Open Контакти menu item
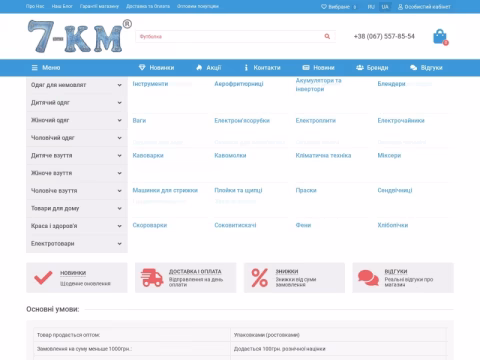Image resolution: width=480 pixels, height=360 pixels. click(267, 68)
